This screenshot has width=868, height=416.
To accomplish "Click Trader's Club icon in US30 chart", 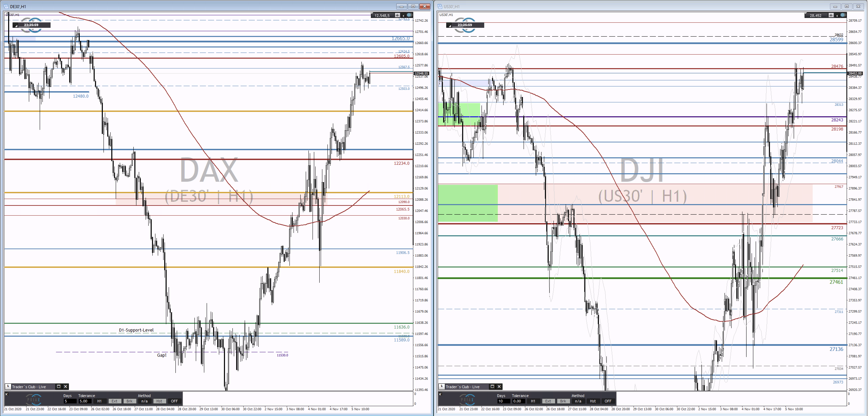I will pos(441,386).
